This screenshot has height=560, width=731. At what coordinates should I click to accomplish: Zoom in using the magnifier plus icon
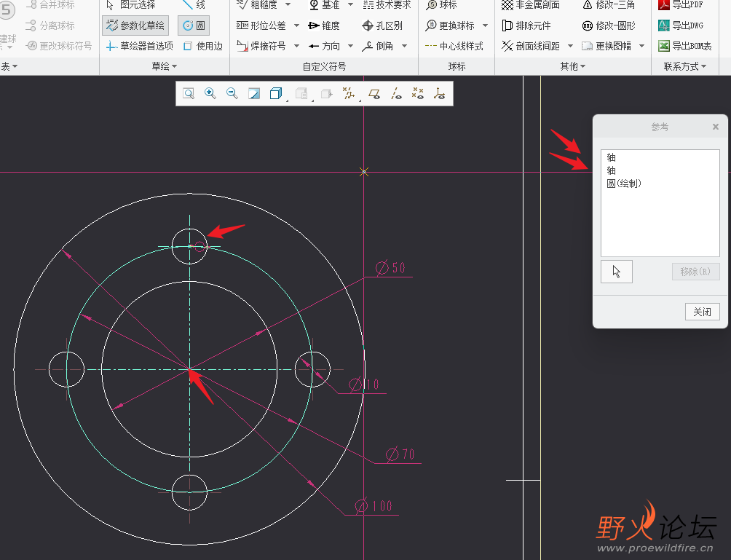pyautogui.click(x=210, y=94)
